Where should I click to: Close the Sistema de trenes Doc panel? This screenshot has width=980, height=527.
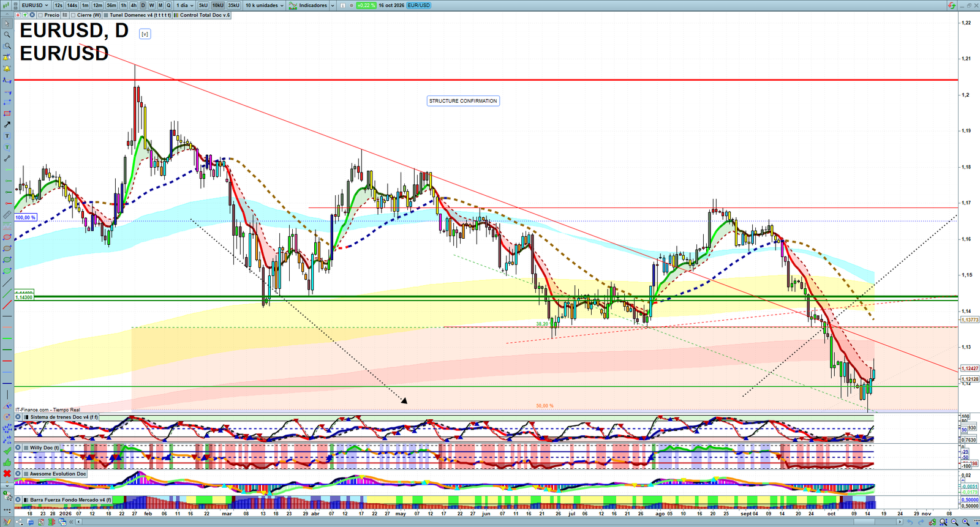tap(18, 417)
